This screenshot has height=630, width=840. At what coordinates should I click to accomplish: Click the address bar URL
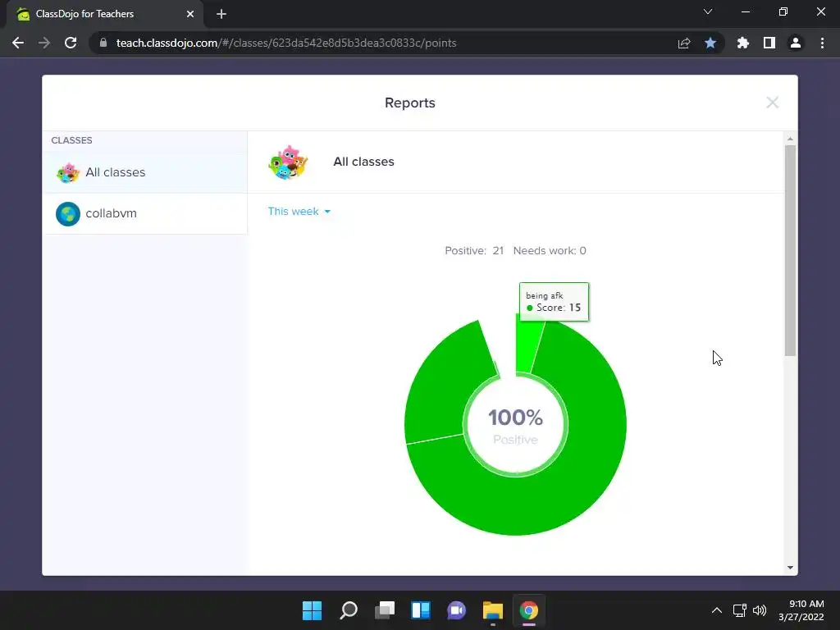(286, 43)
